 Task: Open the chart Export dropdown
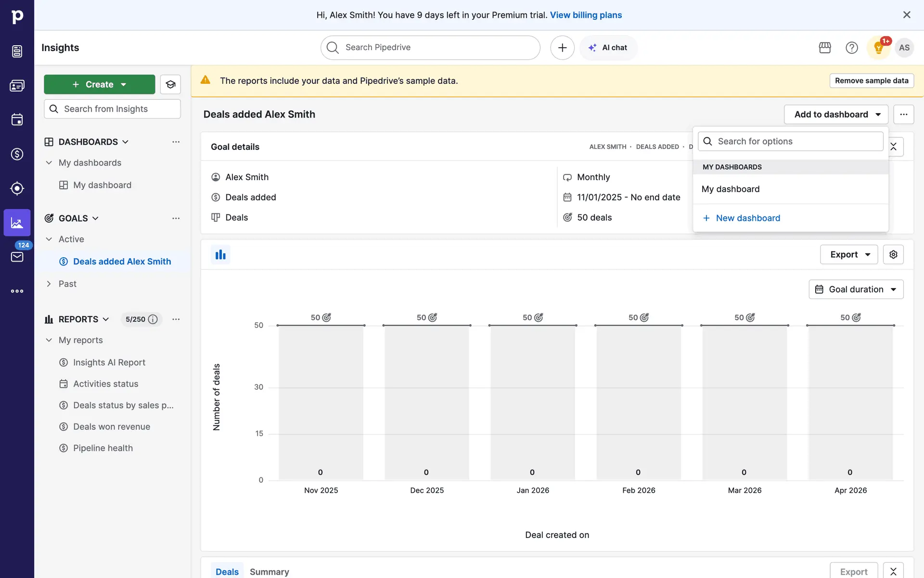click(x=849, y=254)
